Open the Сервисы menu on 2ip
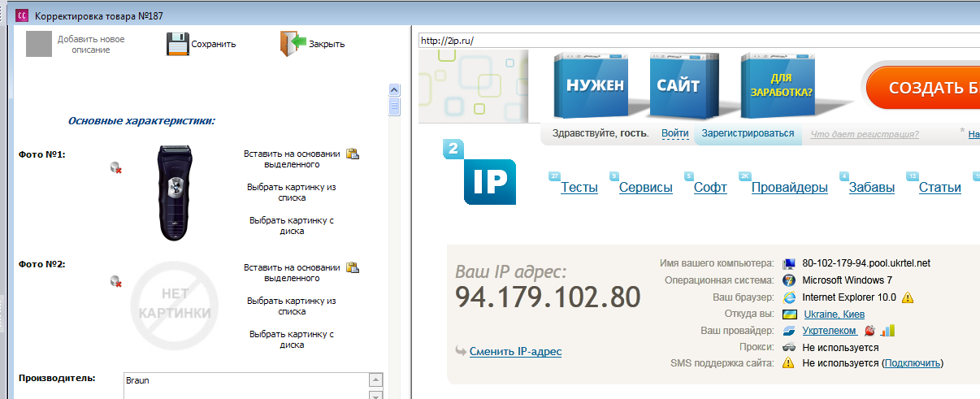Viewport: 980px width, 399px height. coord(646,188)
